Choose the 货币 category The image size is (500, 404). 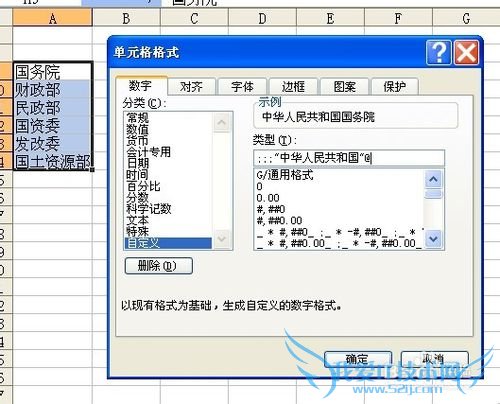click(x=168, y=141)
